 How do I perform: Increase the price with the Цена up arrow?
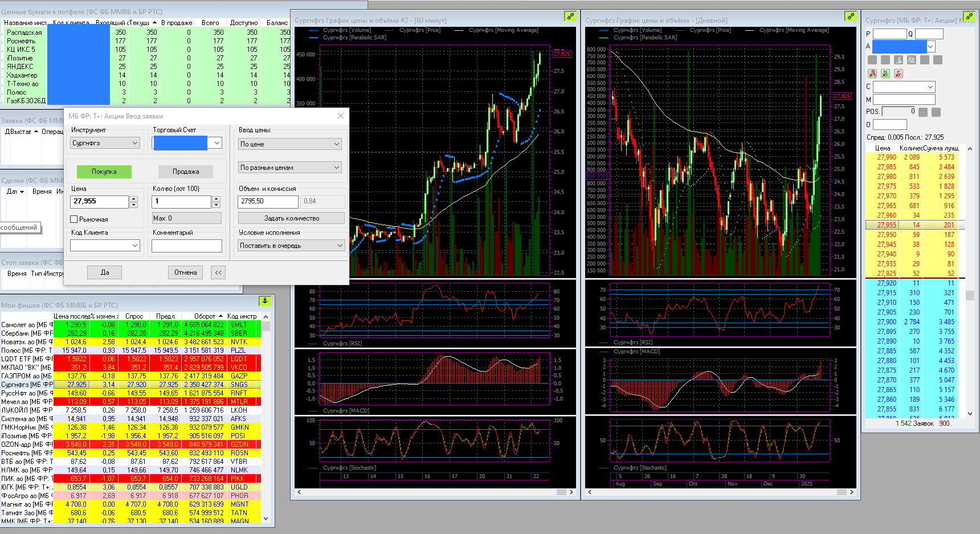134,199
